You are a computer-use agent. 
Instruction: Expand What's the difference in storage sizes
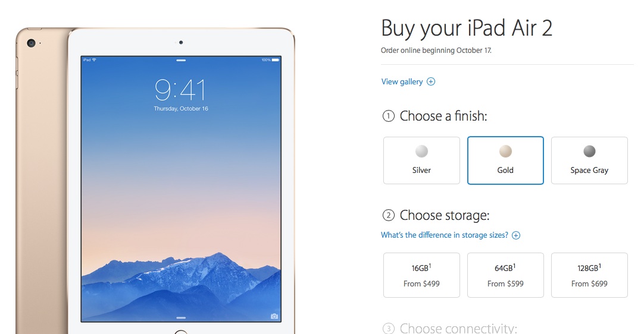(445, 235)
